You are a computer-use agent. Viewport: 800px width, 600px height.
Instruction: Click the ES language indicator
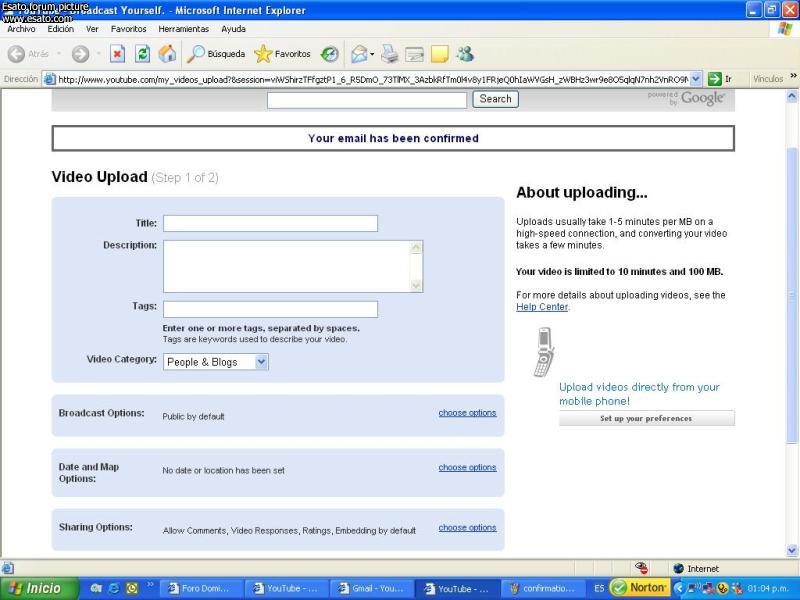click(x=599, y=588)
